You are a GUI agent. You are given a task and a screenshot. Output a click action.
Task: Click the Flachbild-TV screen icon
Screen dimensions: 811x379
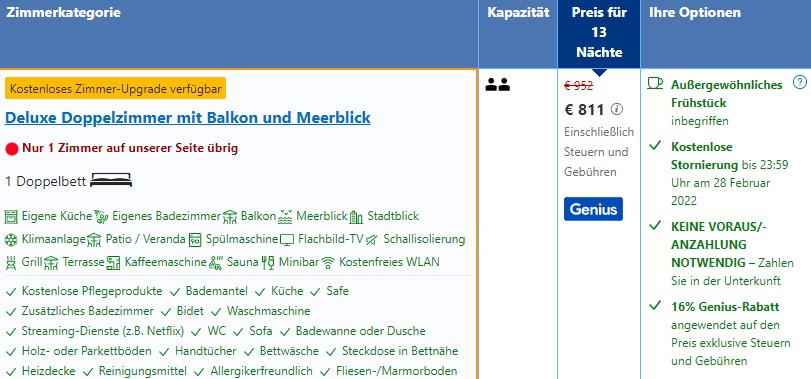(x=287, y=240)
